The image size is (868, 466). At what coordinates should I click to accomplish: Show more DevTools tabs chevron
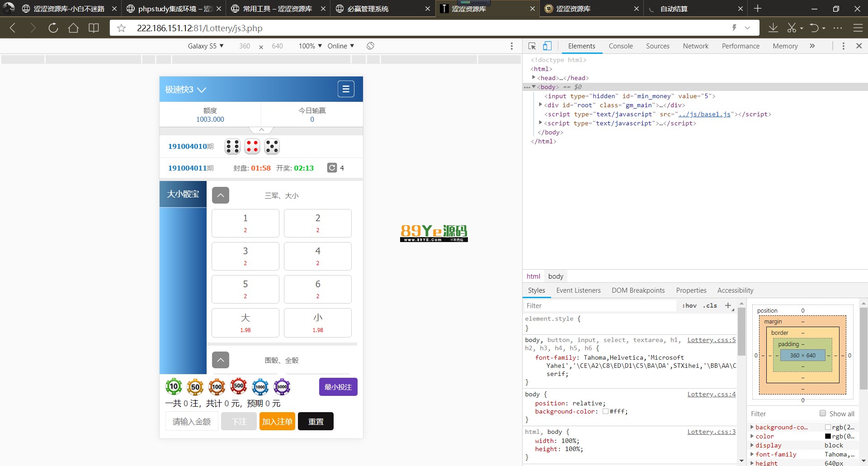pos(812,46)
